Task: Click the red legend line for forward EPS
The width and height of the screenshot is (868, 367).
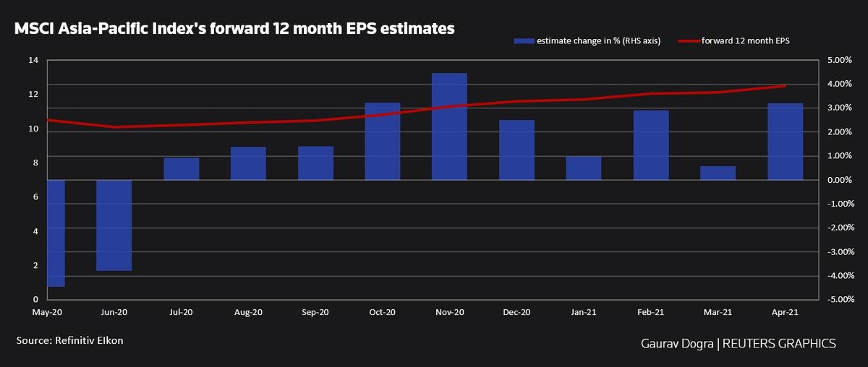Action: 688,41
